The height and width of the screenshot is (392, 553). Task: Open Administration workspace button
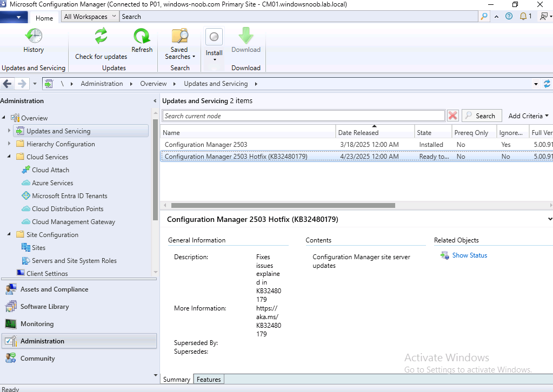79,341
